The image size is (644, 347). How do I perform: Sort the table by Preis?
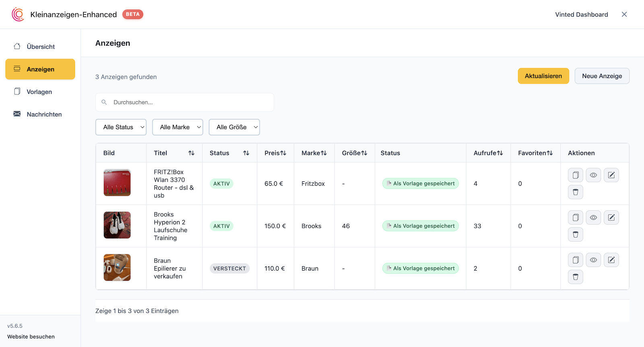tap(283, 153)
